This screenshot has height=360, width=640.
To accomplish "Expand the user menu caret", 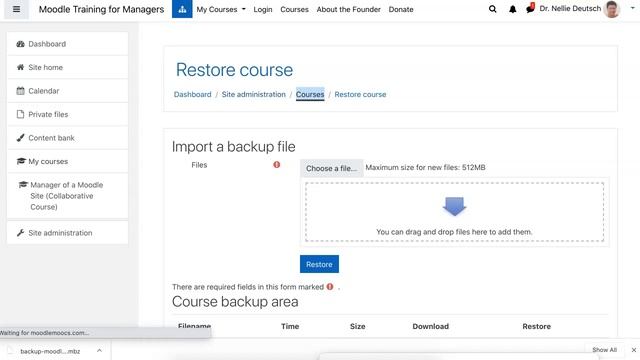I will coord(632,8).
